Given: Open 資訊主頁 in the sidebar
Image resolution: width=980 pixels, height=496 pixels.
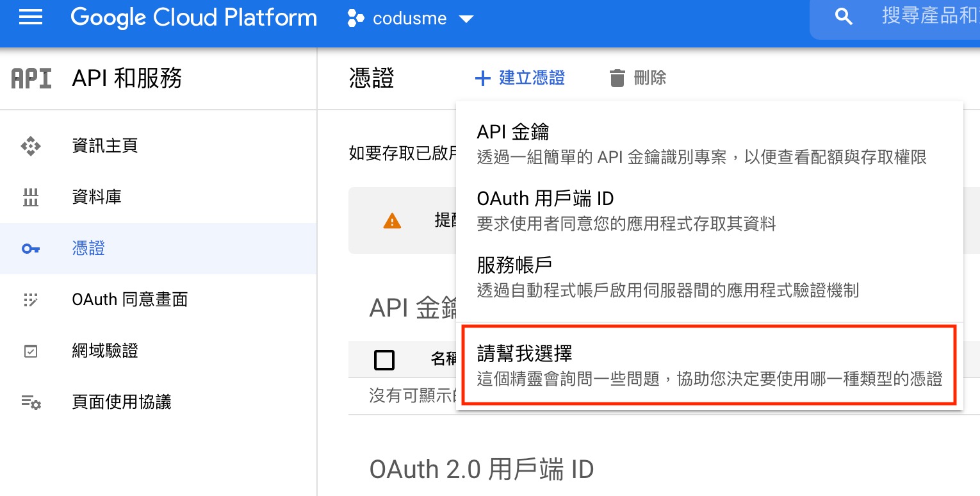Looking at the screenshot, I should pyautogui.click(x=158, y=146).
